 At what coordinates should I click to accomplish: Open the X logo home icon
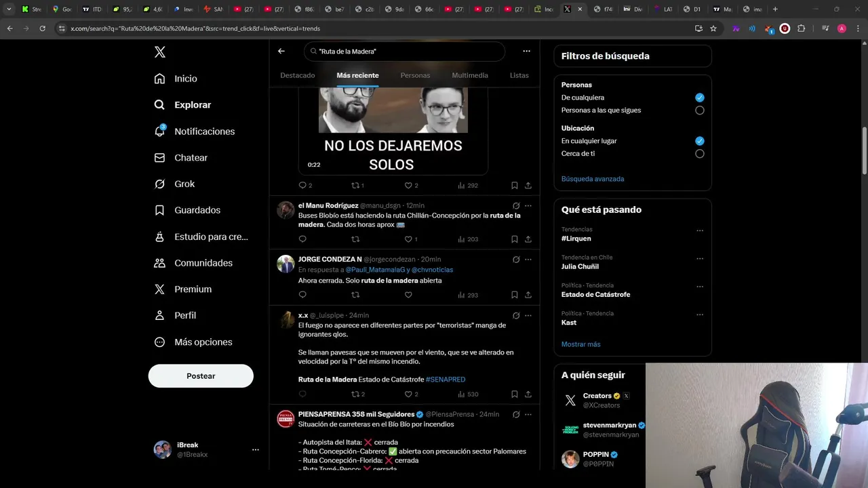[x=159, y=52]
